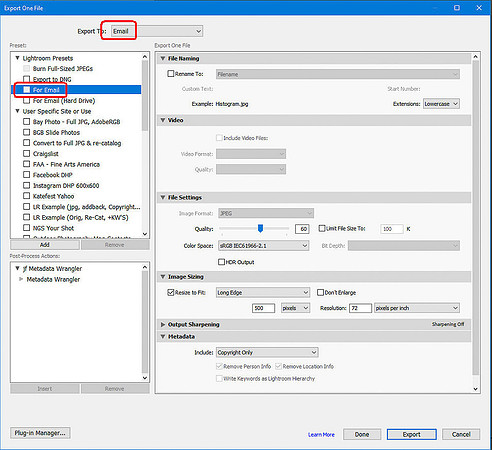
Task: Open the Include Copyright Only dropdown
Action: click(267, 352)
